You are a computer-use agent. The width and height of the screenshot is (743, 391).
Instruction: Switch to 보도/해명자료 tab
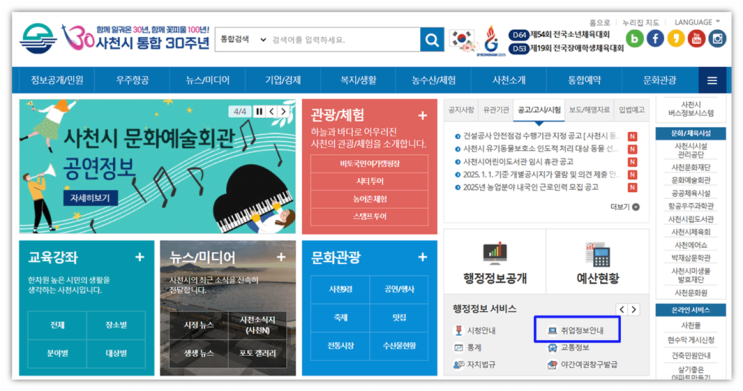pyautogui.click(x=589, y=110)
